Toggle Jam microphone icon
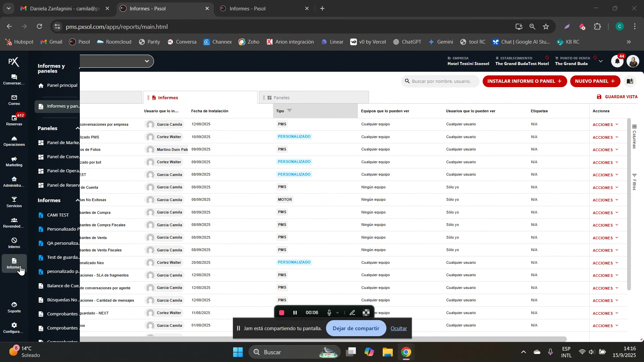The height and width of the screenshot is (362, 644). pyautogui.click(x=329, y=313)
